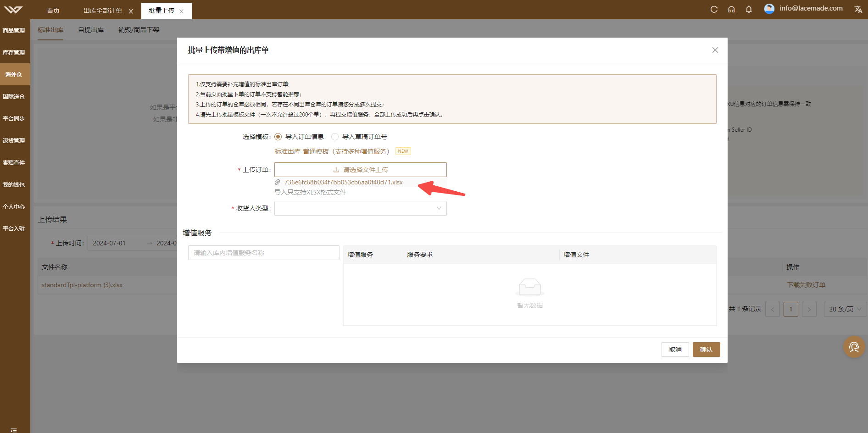Close the 批量上传 tab
868x433 pixels.
tap(181, 11)
